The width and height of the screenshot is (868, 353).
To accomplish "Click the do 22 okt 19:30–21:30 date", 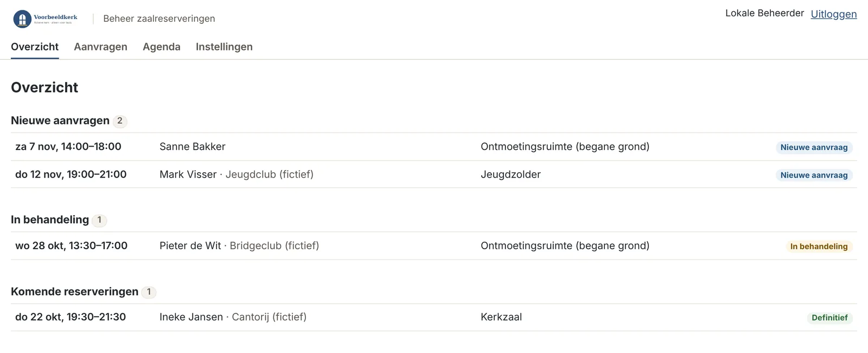I will pos(71,317).
